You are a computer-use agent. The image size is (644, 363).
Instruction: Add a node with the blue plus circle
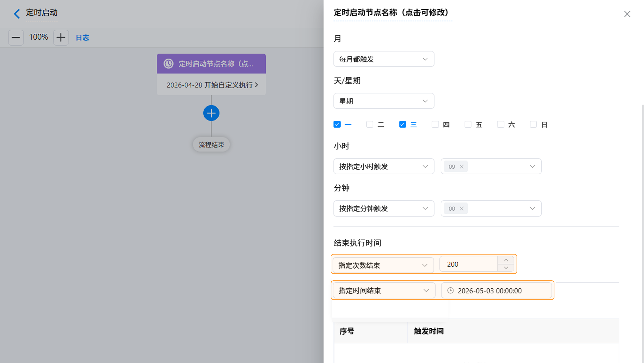pyautogui.click(x=211, y=113)
